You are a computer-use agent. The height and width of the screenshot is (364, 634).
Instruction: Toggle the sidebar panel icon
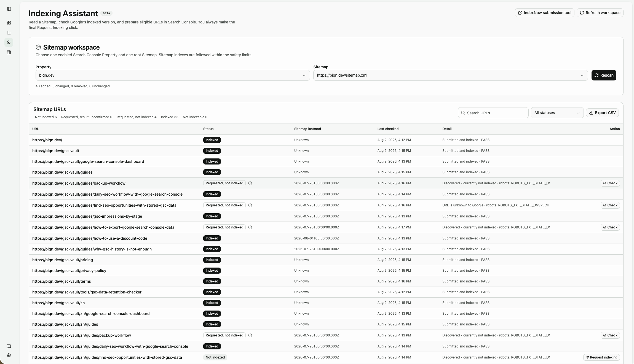point(9,9)
